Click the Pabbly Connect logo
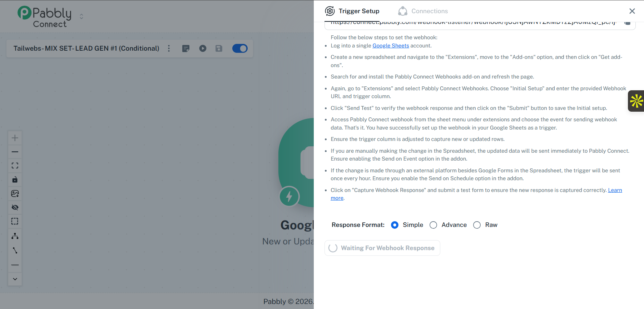 (44, 17)
